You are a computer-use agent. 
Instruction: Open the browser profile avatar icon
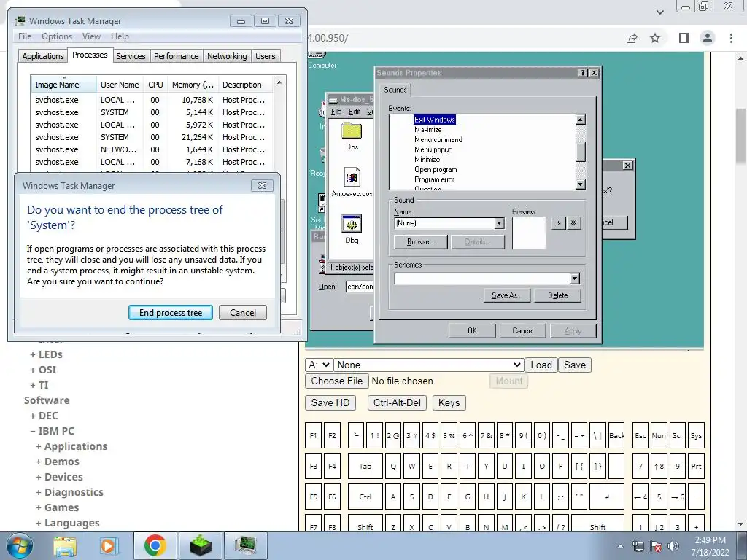tap(708, 38)
